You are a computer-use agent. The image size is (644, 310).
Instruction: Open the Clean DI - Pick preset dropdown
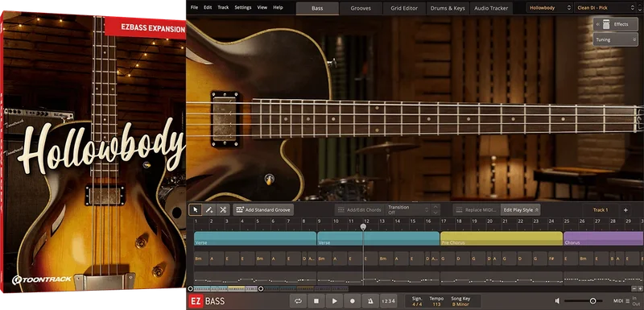point(605,8)
